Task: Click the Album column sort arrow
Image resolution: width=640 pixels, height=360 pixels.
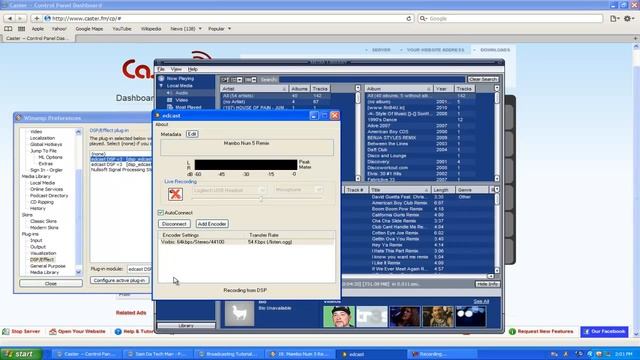Action: 429,89
